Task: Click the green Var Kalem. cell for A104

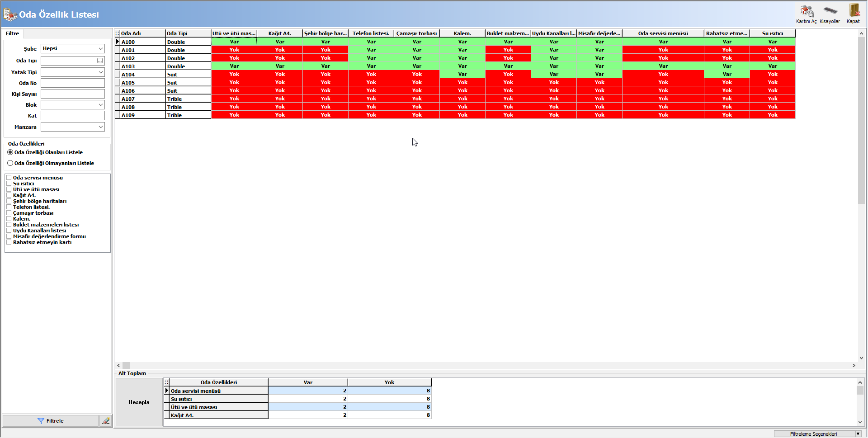Action: [462, 74]
